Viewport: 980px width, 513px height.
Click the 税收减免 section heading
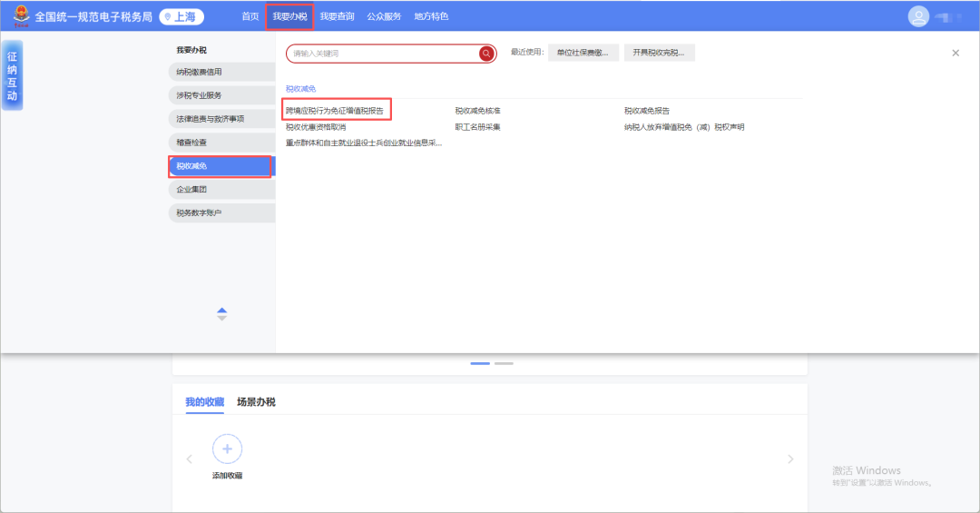point(300,89)
